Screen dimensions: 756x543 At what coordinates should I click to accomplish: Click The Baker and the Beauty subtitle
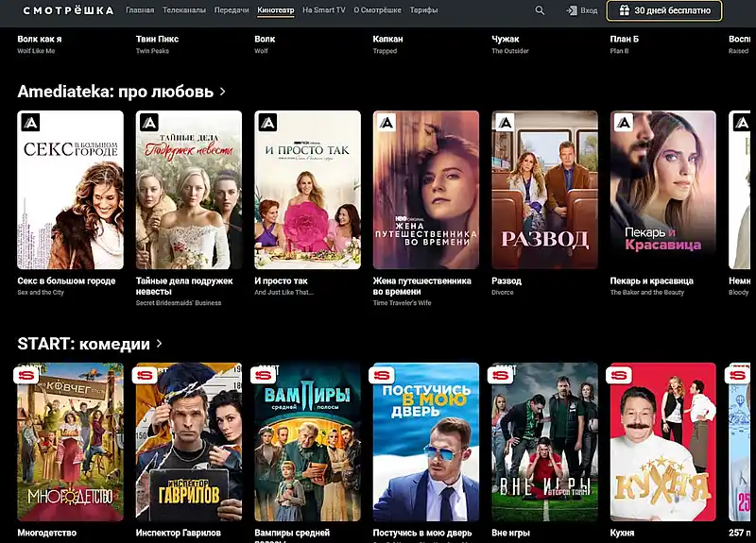[x=647, y=293]
